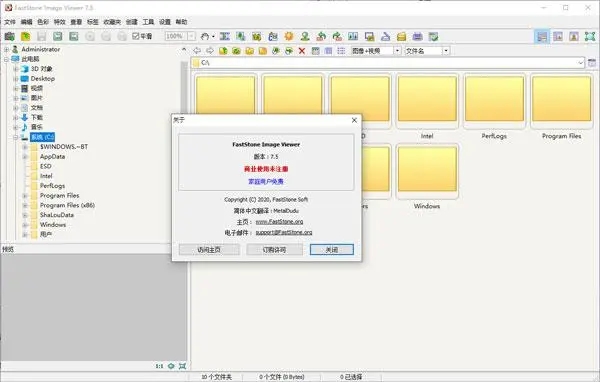The width and height of the screenshot is (600, 382).
Task: Expand the Desktop tree node
Action: (16, 78)
